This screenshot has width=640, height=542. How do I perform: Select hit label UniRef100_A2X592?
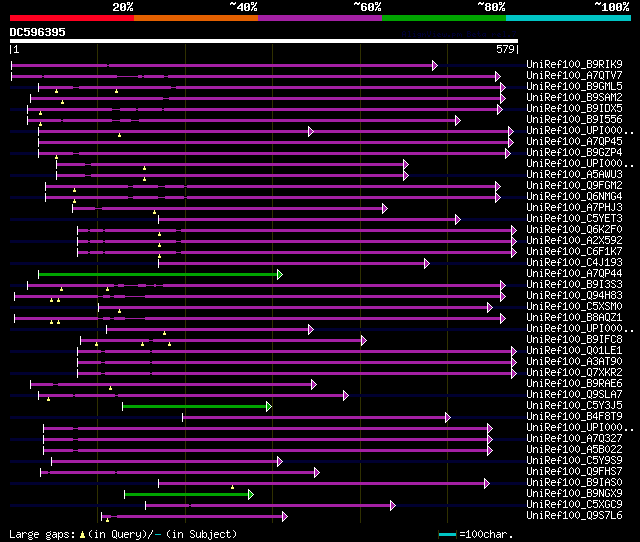574,241
